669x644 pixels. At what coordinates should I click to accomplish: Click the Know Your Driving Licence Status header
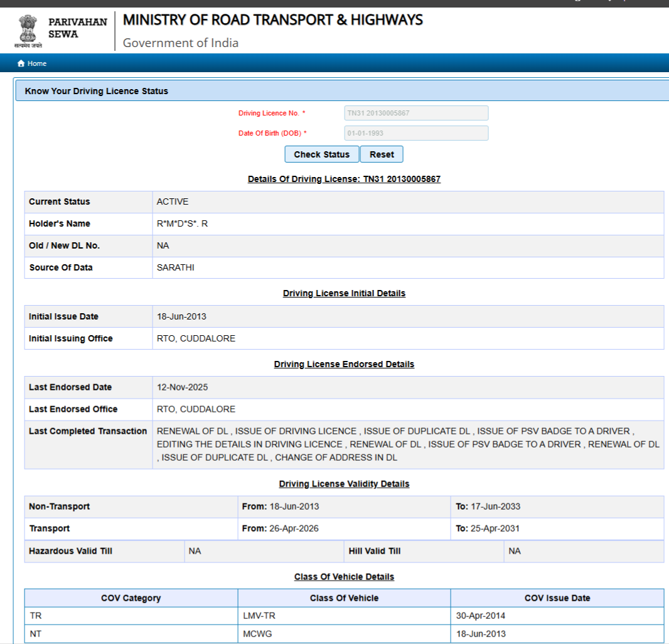click(97, 91)
